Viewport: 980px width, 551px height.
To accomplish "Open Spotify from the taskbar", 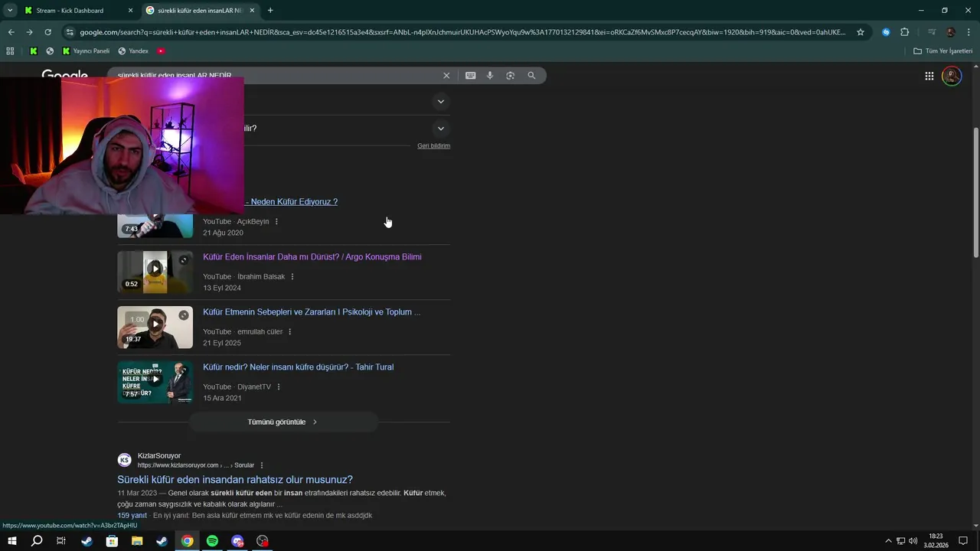I will click(212, 541).
